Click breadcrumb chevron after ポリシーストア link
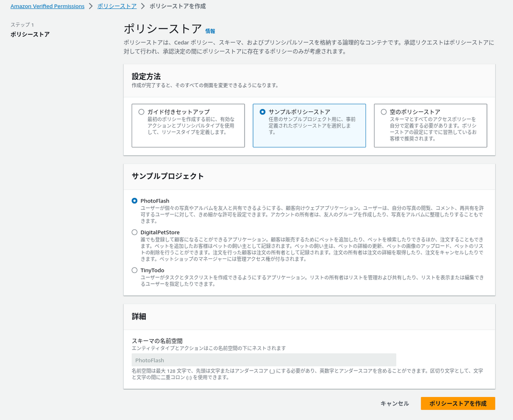Viewport: 513px width, 420px height. tap(143, 6)
